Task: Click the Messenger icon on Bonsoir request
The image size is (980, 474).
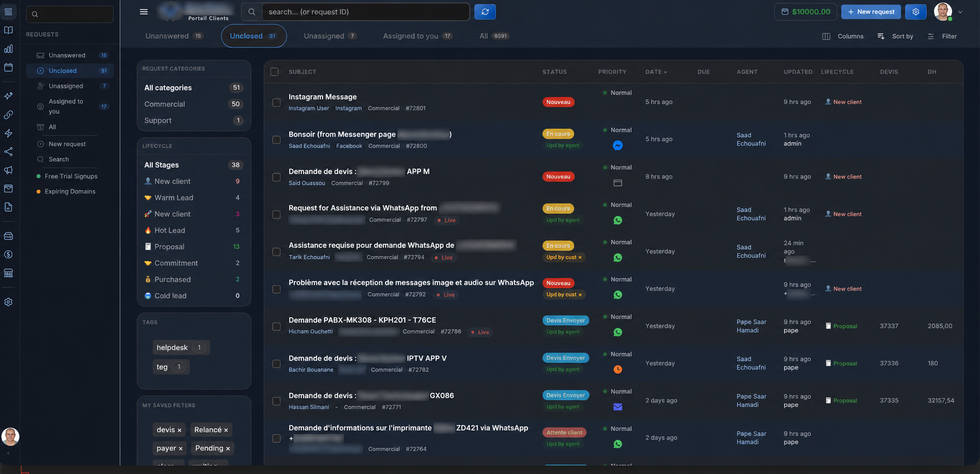Action: tap(618, 146)
